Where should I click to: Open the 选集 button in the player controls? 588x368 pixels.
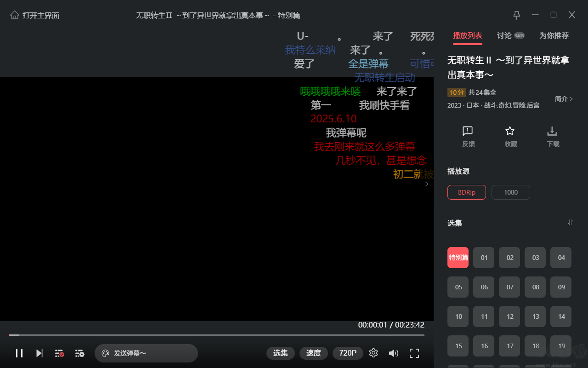coord(281,353)
